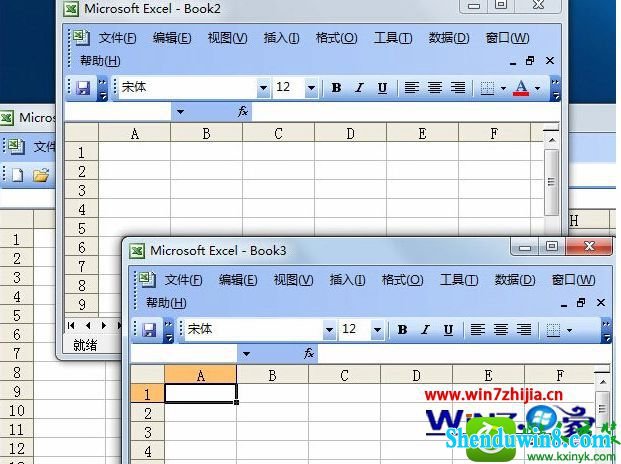Open 数据(D) menu in Book2
The height and width of the screenshot is (464, 621).
449,38
